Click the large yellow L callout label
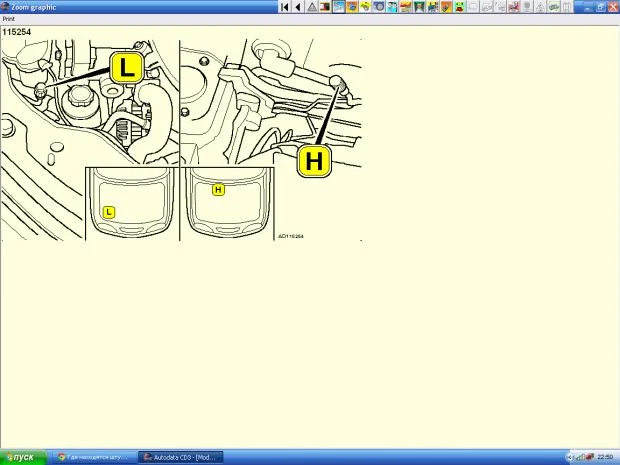This screenshot has height=465, width=620. pyautogui.click(x=126, y=68)
